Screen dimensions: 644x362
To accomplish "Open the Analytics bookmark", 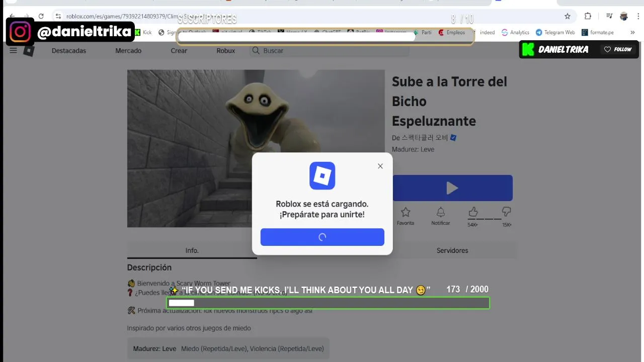I will 515,32.
